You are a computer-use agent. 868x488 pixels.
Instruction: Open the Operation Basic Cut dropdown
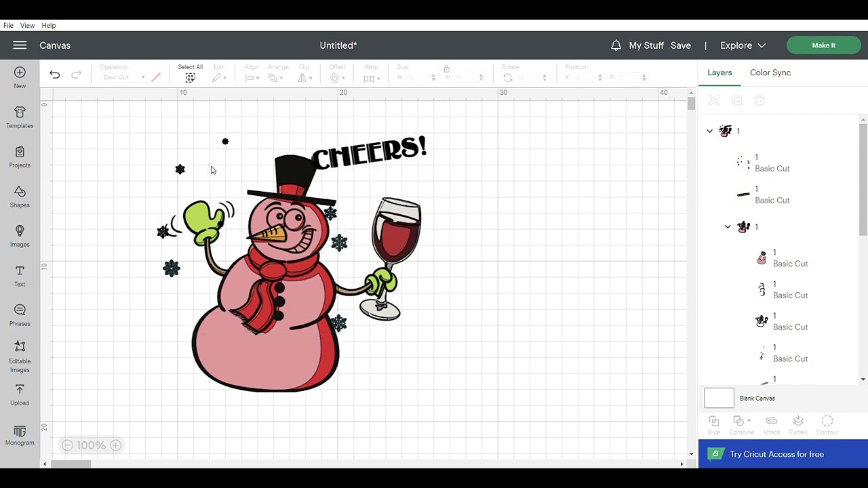click(123, 78)
